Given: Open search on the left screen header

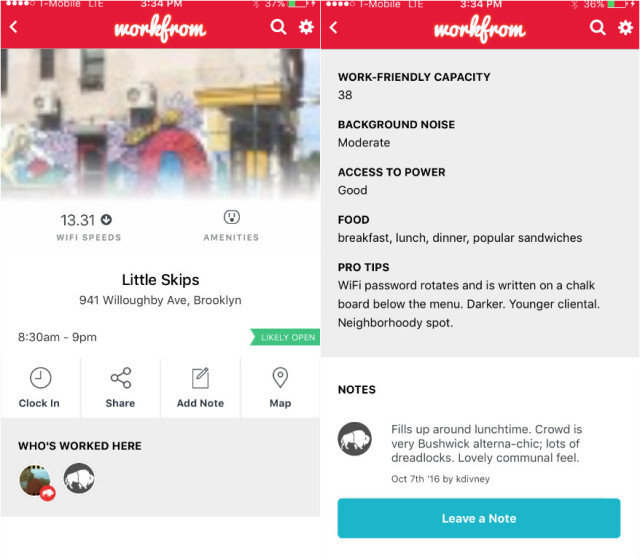Looking at the screenshot, I should [278, 27].
